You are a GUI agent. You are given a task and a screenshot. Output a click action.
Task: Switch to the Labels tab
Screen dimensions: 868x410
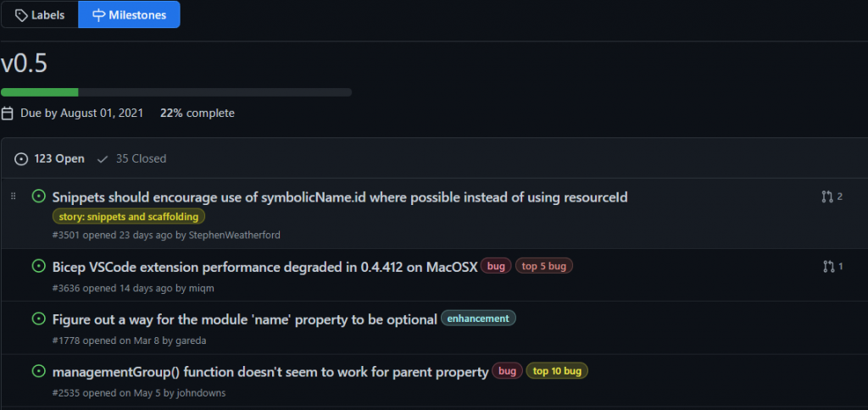point(39,14)
